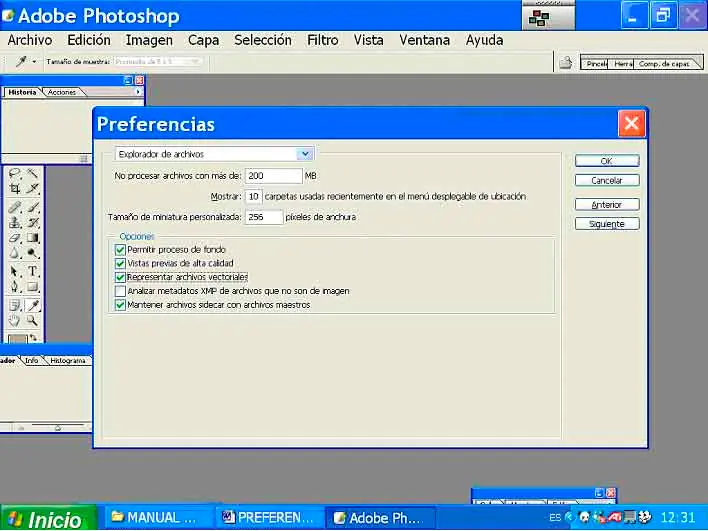This screenshot has width=708, height=531.
Task: Open the File Browser icon in options bar
Action: pos(566,63)
